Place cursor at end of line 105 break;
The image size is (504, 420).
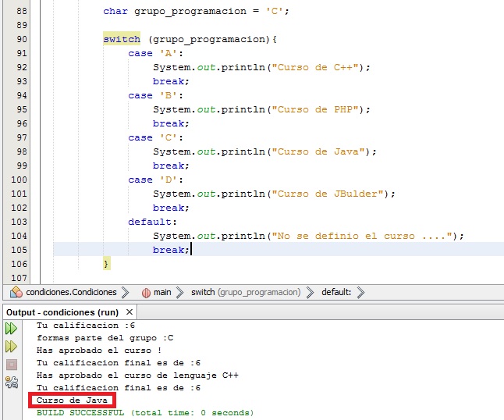coord(190,250)
